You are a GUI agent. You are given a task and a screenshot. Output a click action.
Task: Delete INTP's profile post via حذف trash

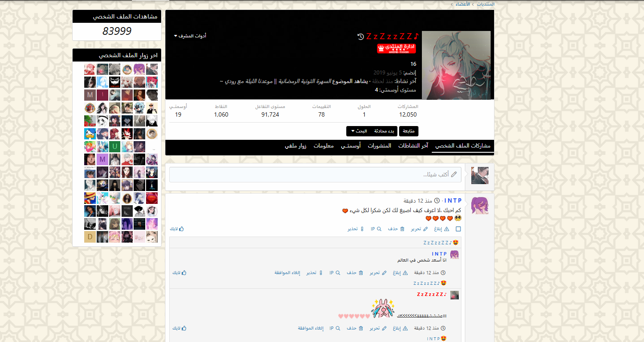[x=396, y=229]
